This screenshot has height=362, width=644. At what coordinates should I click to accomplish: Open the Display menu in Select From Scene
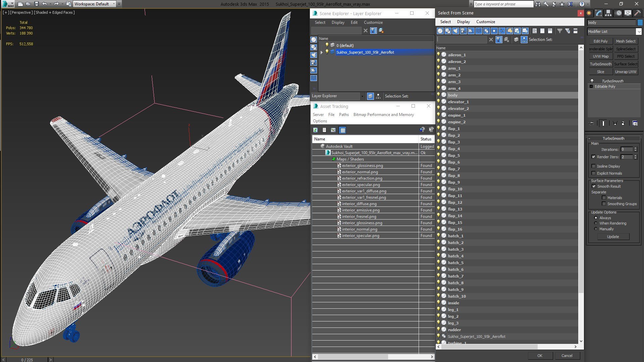pos(463,22)
